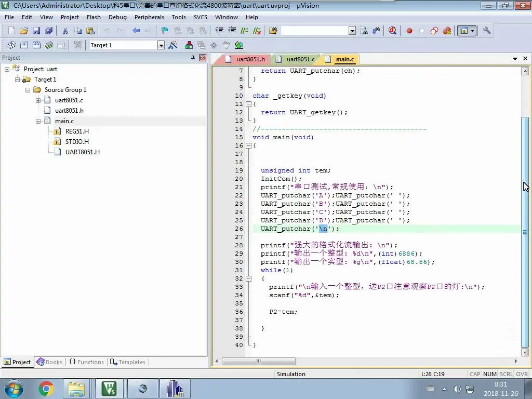Click the Build target icon
This screenshot has height=399, width=532.
pyautogui.click(x=24, y=45)
